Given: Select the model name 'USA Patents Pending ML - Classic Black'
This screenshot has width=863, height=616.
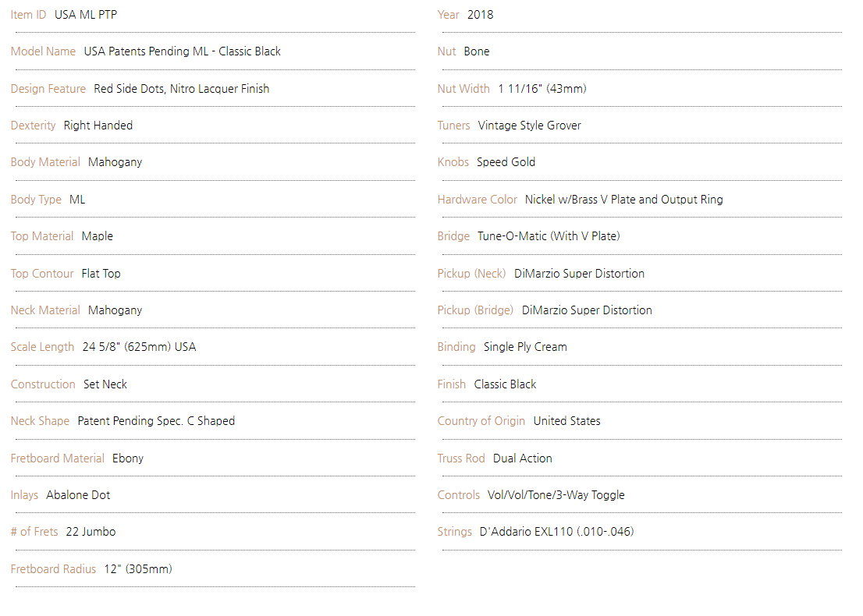Looking at the screenshot, I should point(182,51).
